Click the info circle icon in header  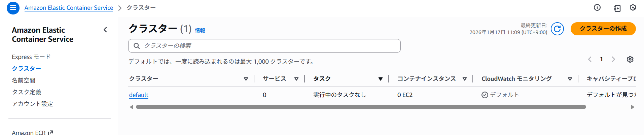click(x=597, y=8)
